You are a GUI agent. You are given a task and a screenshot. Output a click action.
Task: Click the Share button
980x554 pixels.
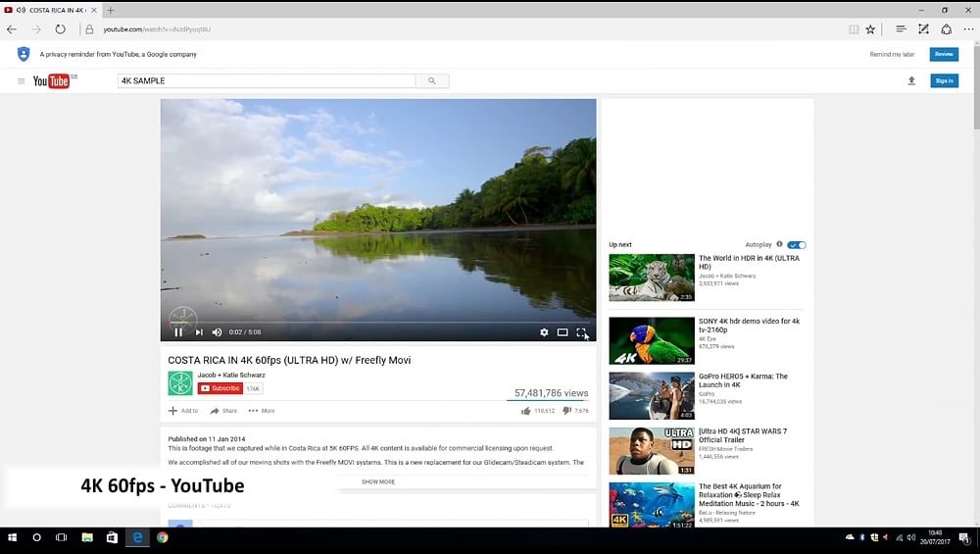pyautogui.click(x=223, y=411)
